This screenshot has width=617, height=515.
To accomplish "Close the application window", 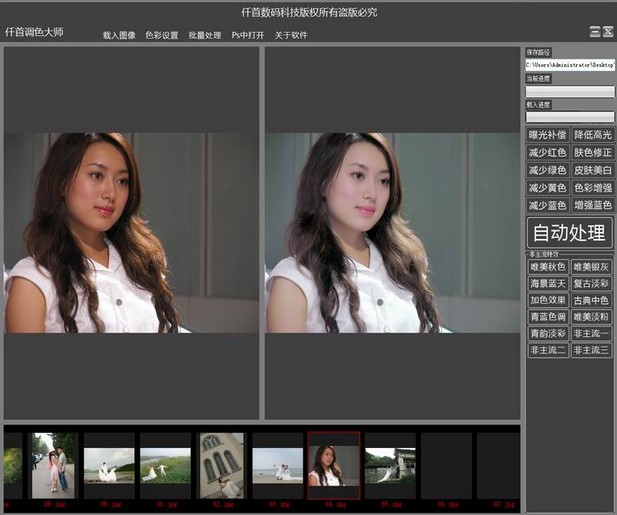I will [x=608, y=31].
